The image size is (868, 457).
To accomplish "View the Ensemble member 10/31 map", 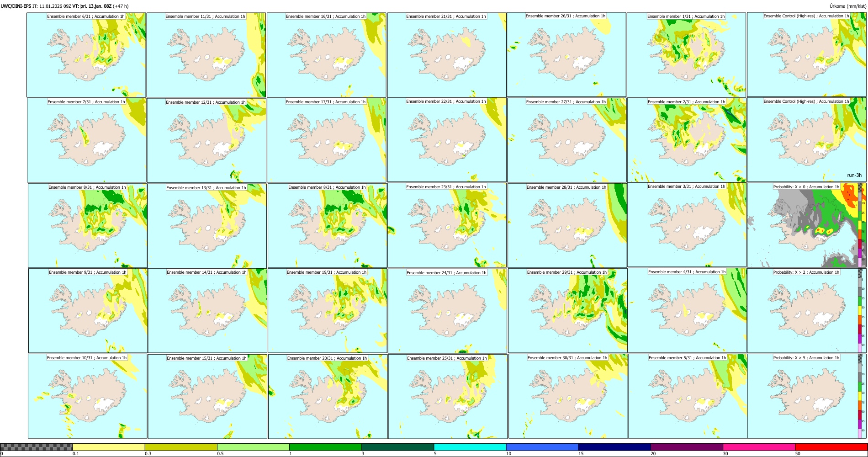I will [88, 396].
